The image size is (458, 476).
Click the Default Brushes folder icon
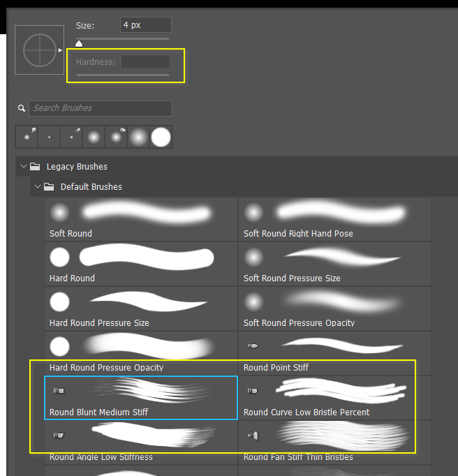49,186
